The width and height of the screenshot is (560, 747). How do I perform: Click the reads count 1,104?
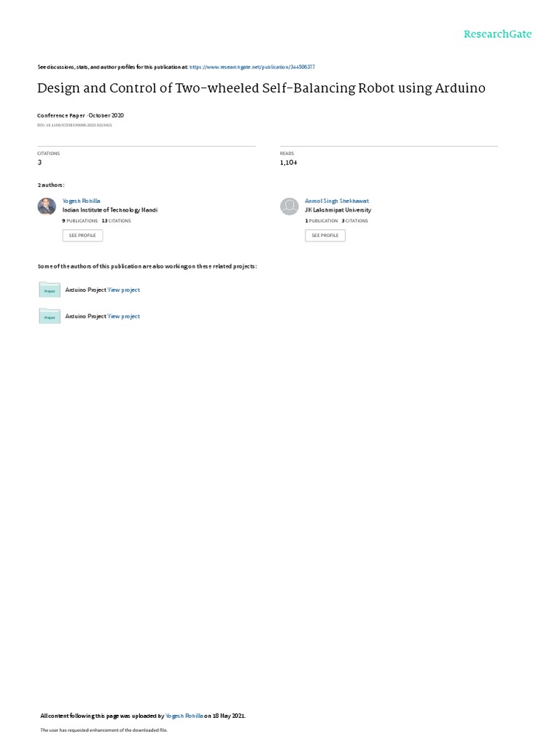pyautogui.click(x=289, y=163)
